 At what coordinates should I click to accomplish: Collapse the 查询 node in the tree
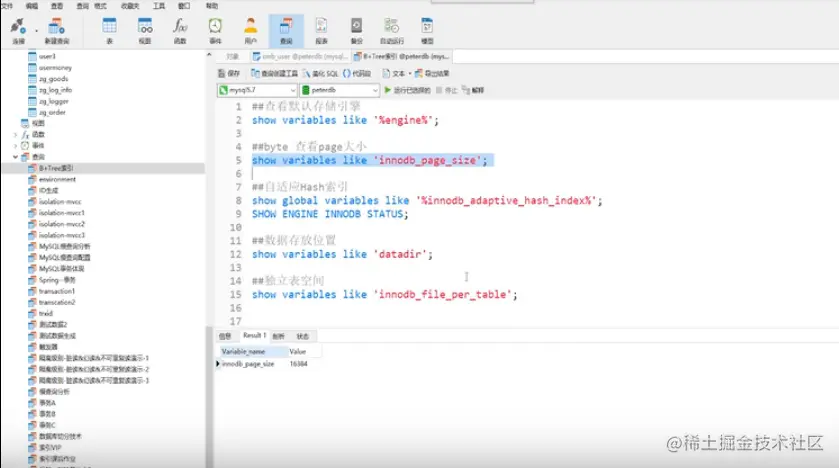coord(15,157)
